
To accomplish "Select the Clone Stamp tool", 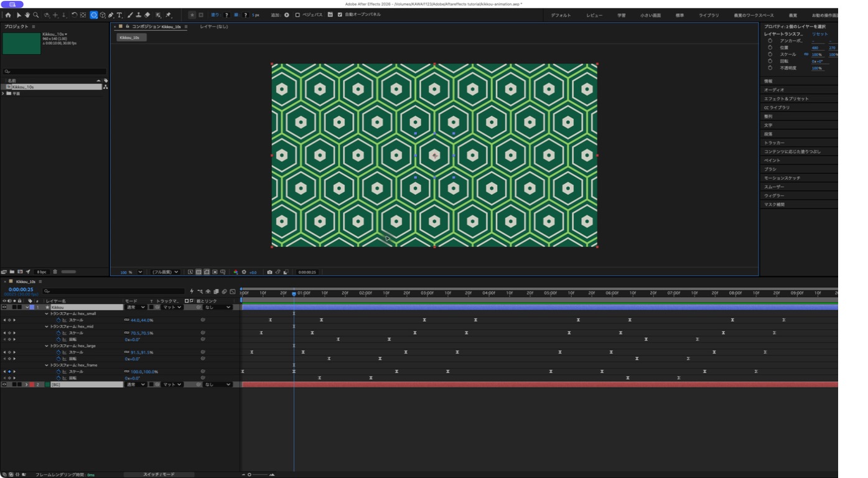I will click(139, 15).
